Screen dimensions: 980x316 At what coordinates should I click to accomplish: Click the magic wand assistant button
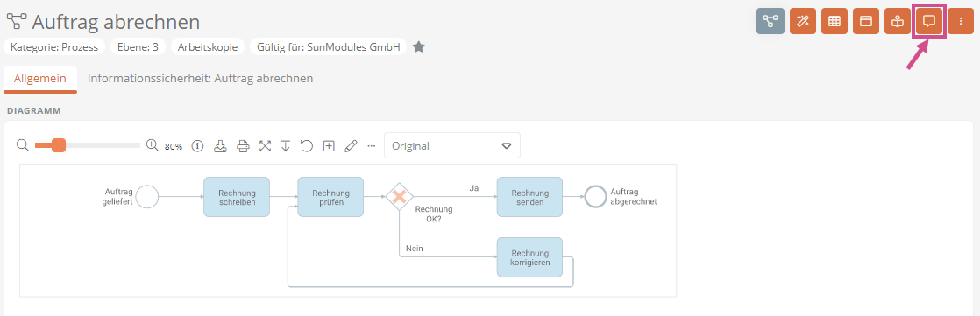[x=802, y=21]
